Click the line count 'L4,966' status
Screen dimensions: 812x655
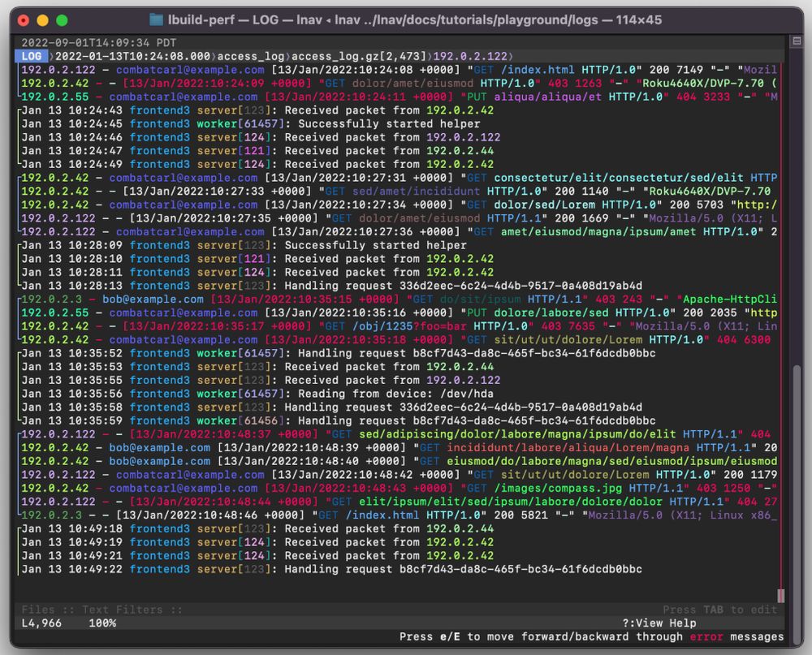pos(41,623)
